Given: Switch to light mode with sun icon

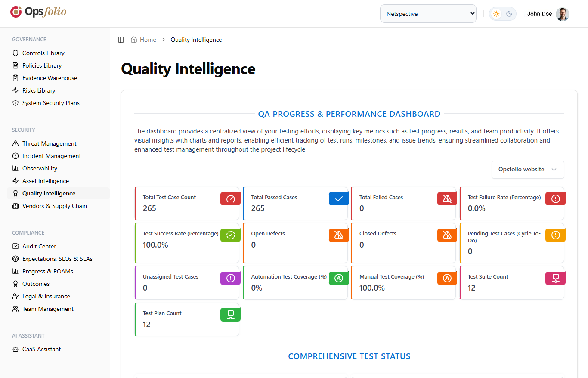Looking at the screenshot, I should [496, 14].
